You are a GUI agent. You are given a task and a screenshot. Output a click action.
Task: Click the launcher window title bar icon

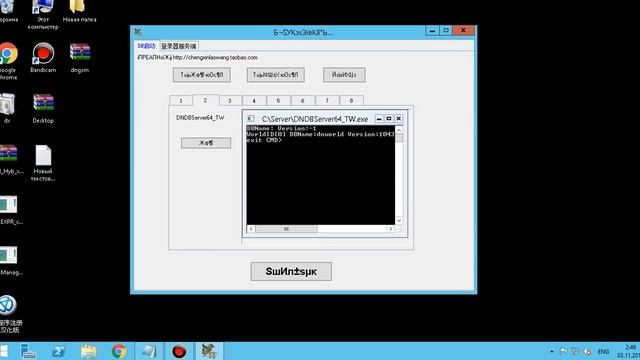click(138, 32)
